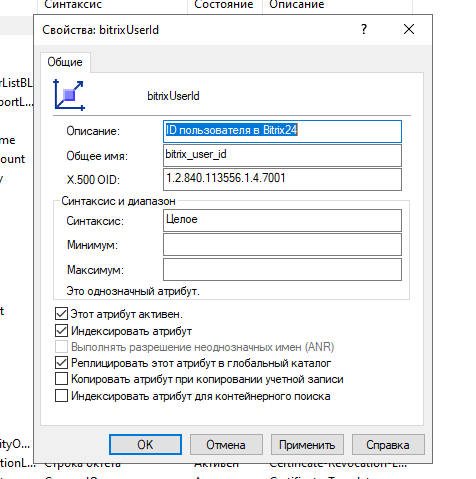Image resolution: width=476 pixels, height=479 pixels.
Task: Toggle 'Индексировать атрибут' checkbox
Action: 61,331
